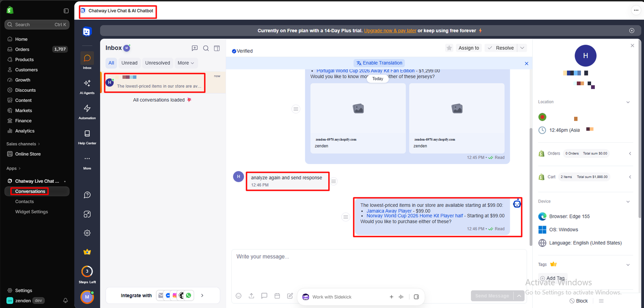The height and width of the screenshot is (308, 644).
Task: Open menu for 'analyze again' message
Action: coord(334,181)
